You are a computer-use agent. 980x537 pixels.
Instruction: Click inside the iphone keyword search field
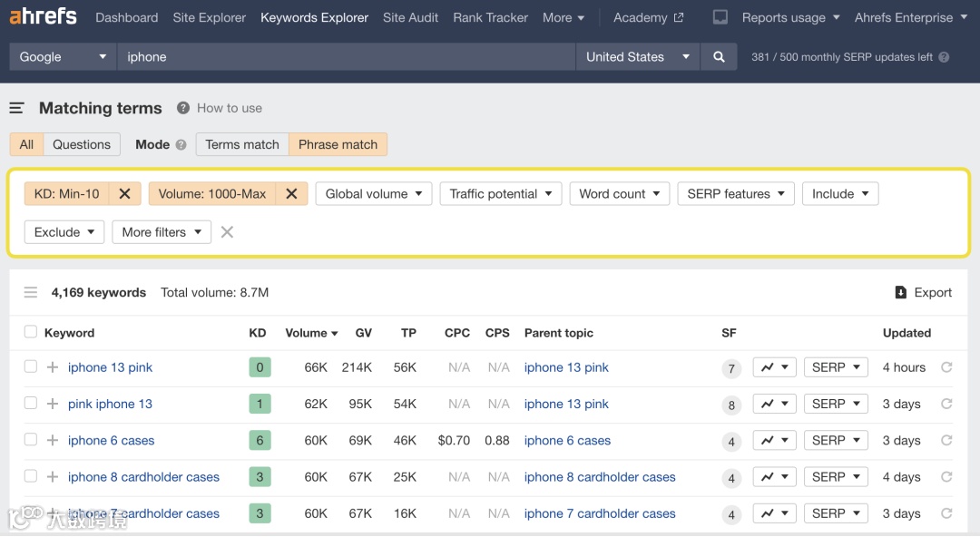point(345,57)
